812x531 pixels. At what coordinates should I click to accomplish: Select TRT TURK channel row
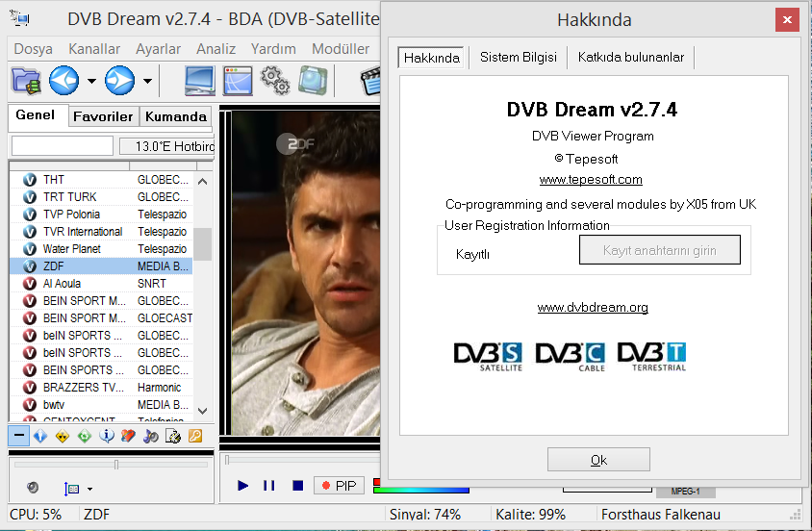click(102, 197)
